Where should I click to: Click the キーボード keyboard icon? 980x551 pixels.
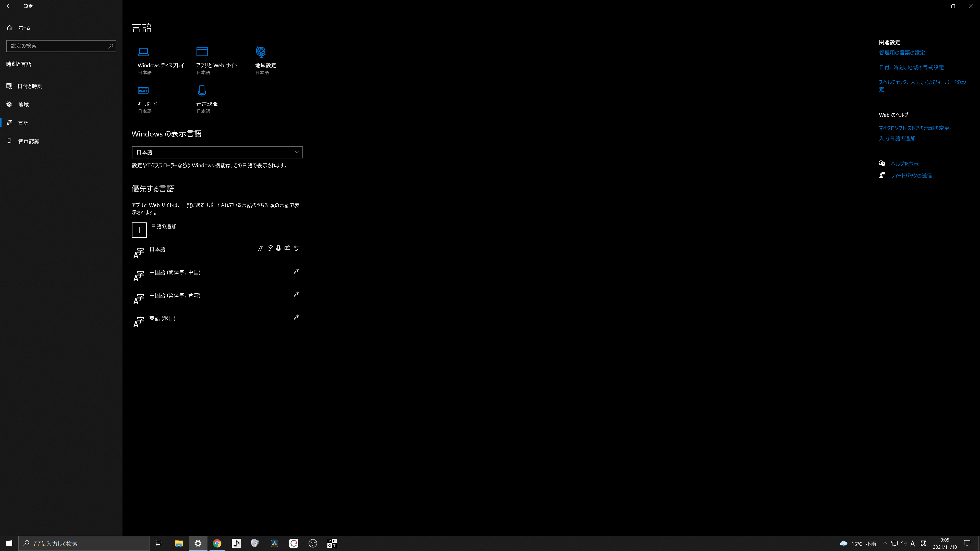tap(143, 91)
